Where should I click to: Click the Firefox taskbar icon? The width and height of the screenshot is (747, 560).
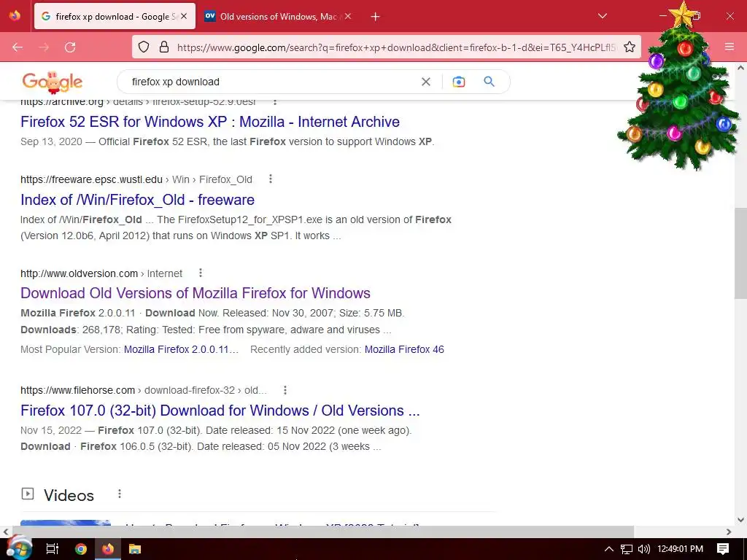click(108, 549)
